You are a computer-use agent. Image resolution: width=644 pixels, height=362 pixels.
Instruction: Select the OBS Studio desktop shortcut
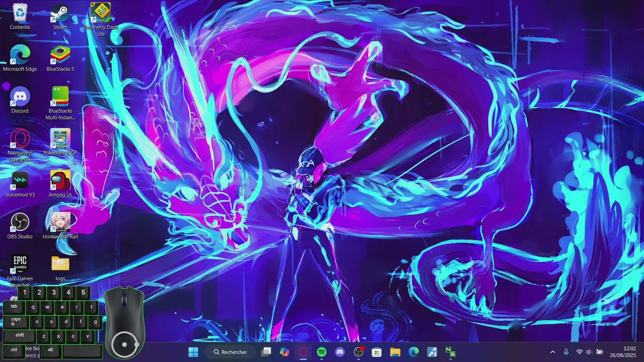click(x=20, y=226)
